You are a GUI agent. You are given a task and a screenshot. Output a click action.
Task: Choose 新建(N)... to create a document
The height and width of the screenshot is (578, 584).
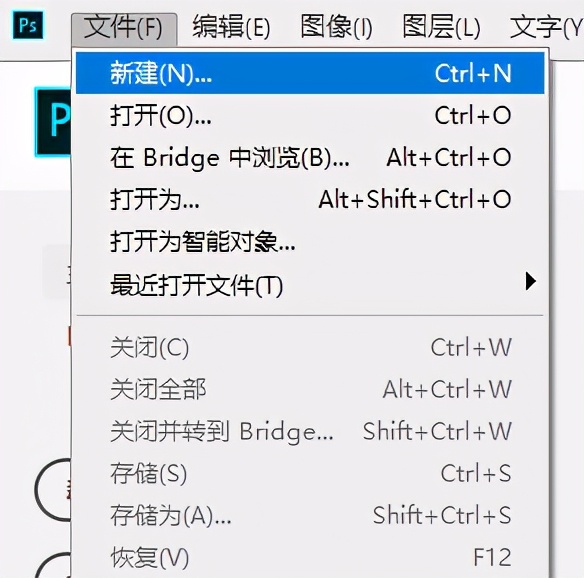tap(310, 73)
